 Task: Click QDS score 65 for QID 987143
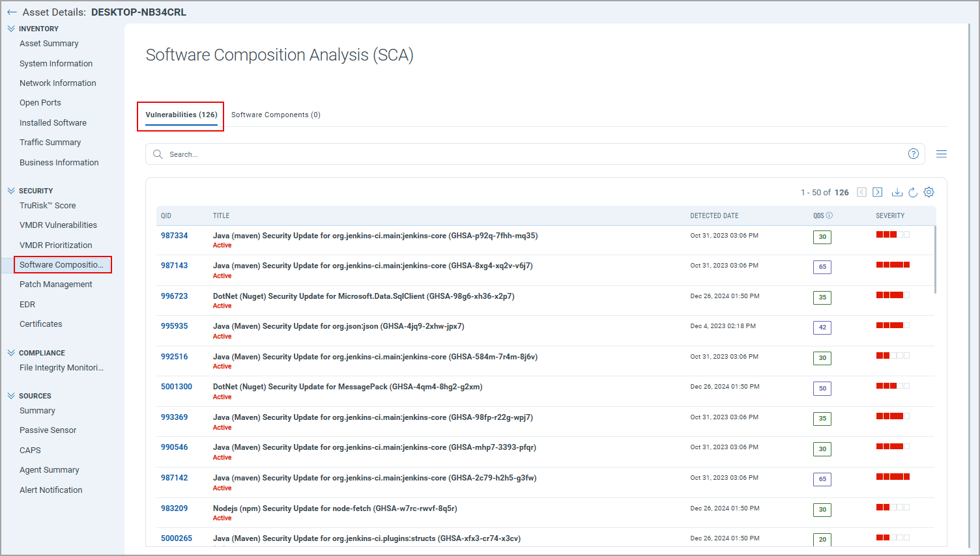tap(822, 267)
